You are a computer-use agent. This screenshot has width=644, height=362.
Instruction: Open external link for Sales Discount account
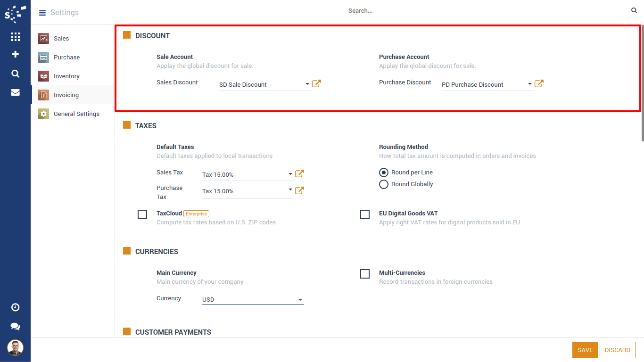(x=316, y=84)
